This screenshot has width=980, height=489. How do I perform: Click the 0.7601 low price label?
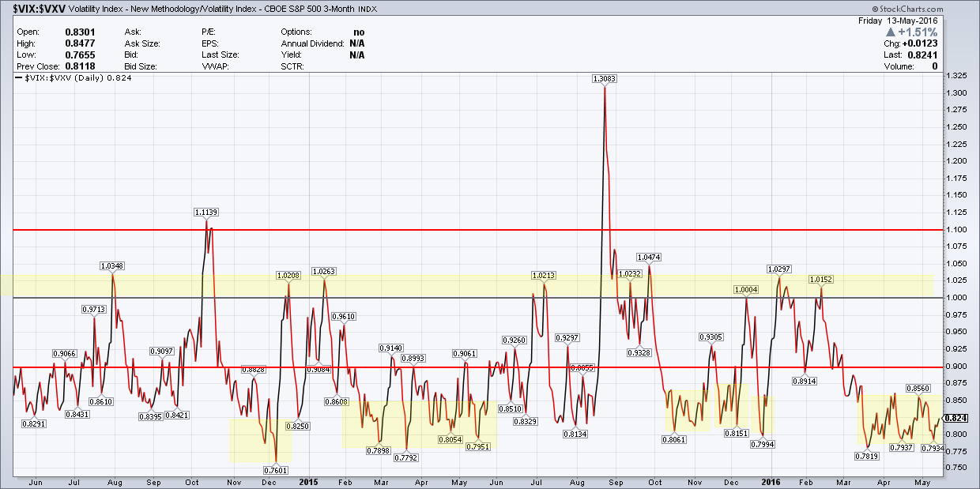click(277, 471)
